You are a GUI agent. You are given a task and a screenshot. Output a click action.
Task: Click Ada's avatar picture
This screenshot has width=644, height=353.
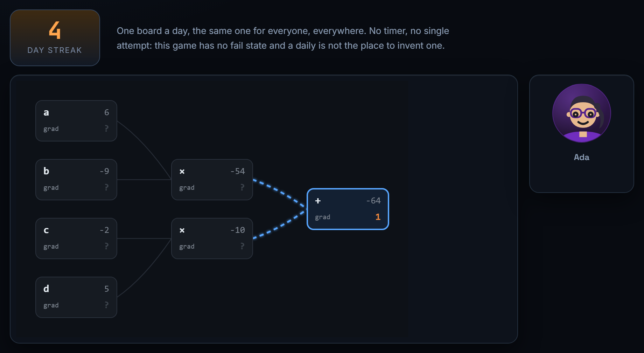(581, 113)
